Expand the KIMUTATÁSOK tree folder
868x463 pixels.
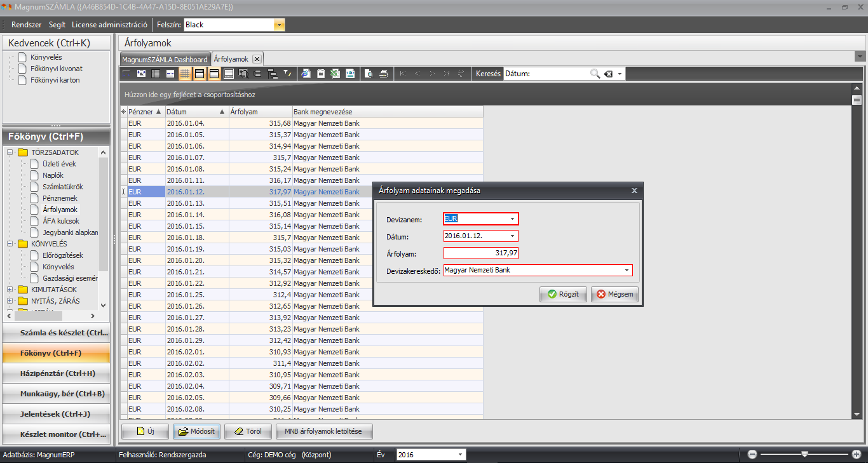pos(10,290)
